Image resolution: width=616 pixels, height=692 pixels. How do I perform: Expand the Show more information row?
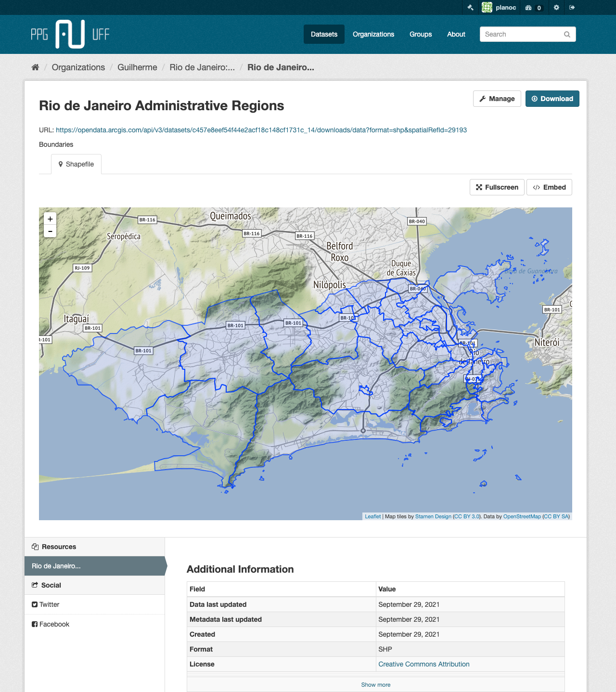point(375,685)
